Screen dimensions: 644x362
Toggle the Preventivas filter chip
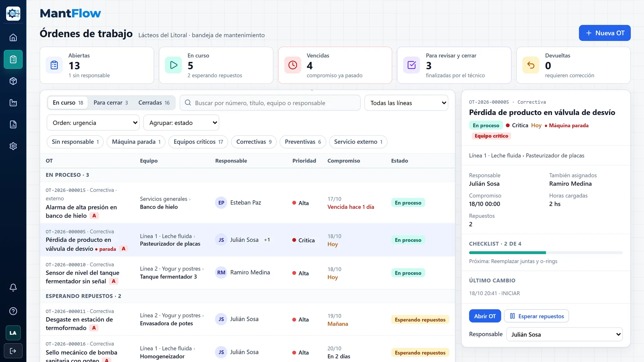pos(303,142)
